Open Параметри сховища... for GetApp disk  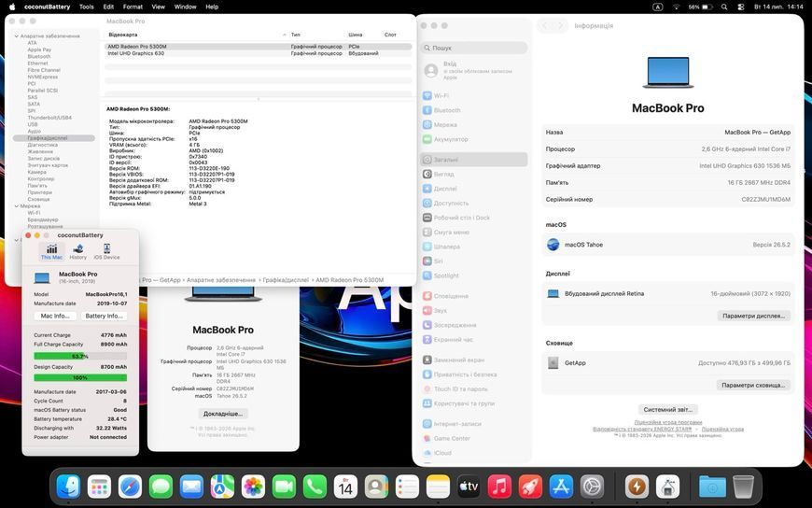coord(753,385)
